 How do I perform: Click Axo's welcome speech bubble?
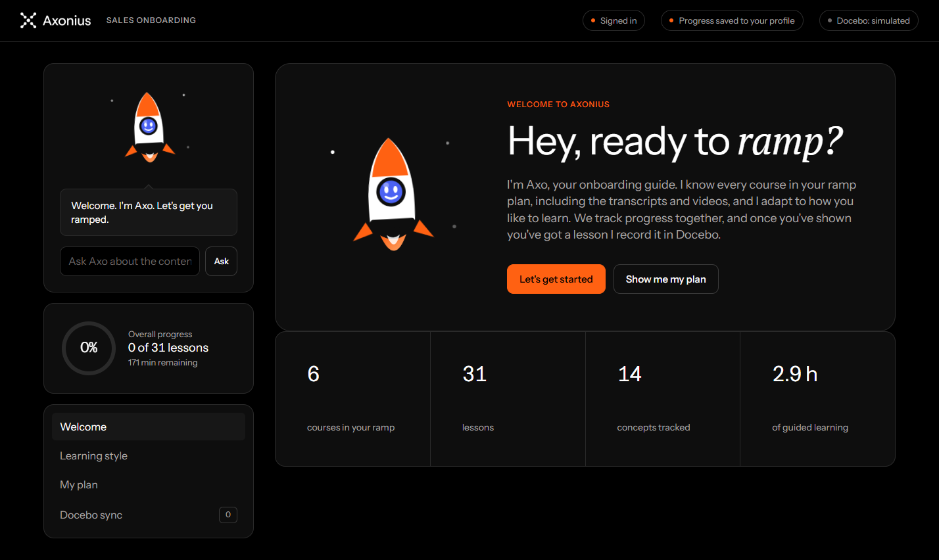(149, 212)
